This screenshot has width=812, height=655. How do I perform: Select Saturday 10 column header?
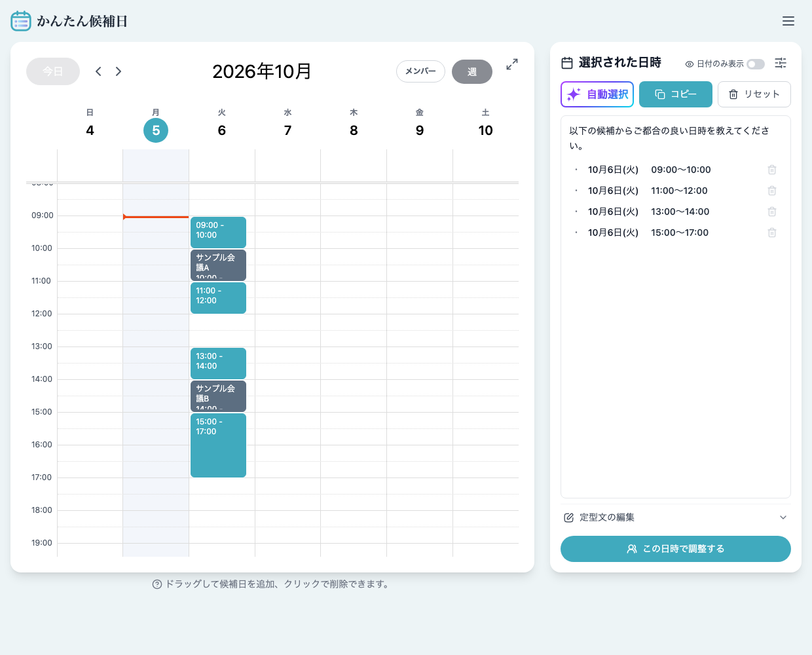485,123
